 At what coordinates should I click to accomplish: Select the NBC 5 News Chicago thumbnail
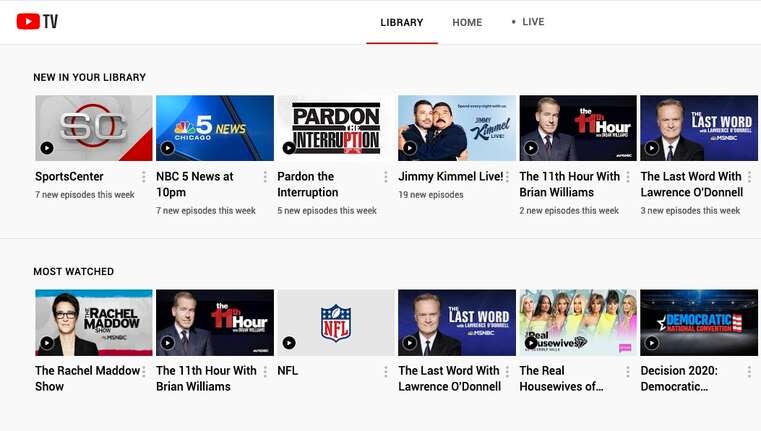coord(215,128)
